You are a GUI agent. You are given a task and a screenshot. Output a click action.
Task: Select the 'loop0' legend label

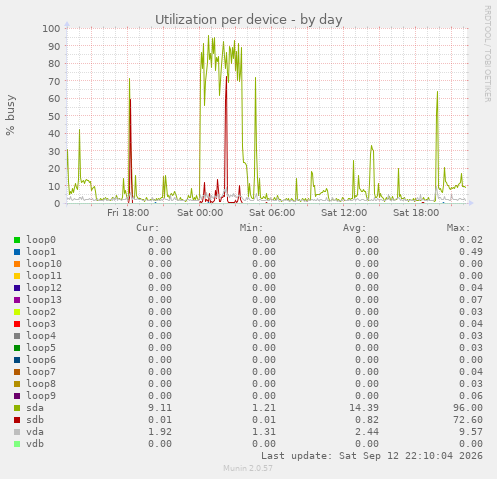coord(41,240)
